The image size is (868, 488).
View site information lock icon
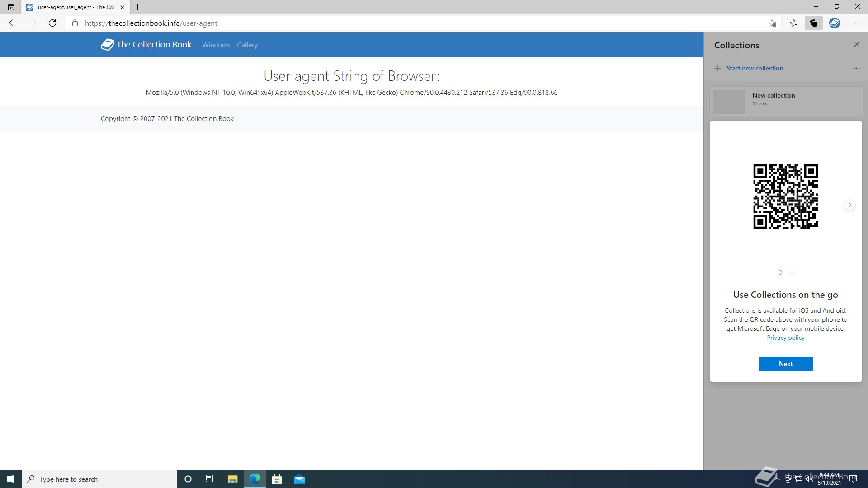tap(75, 23)
